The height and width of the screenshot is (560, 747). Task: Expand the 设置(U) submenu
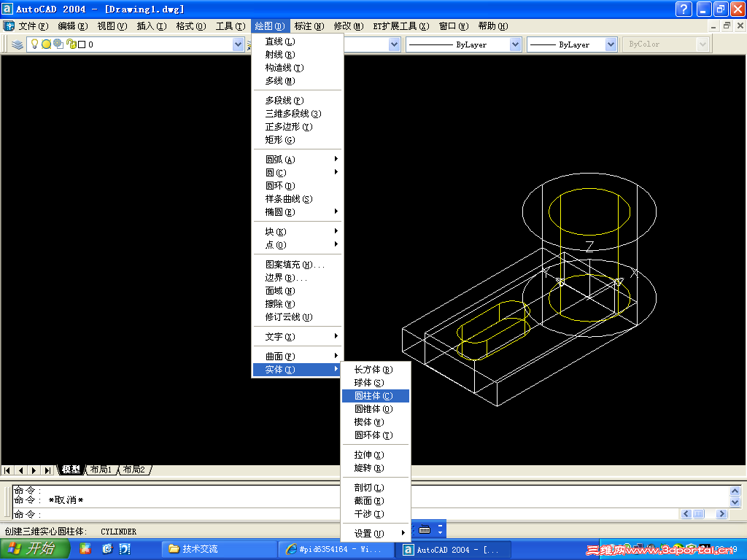point(376,534)
